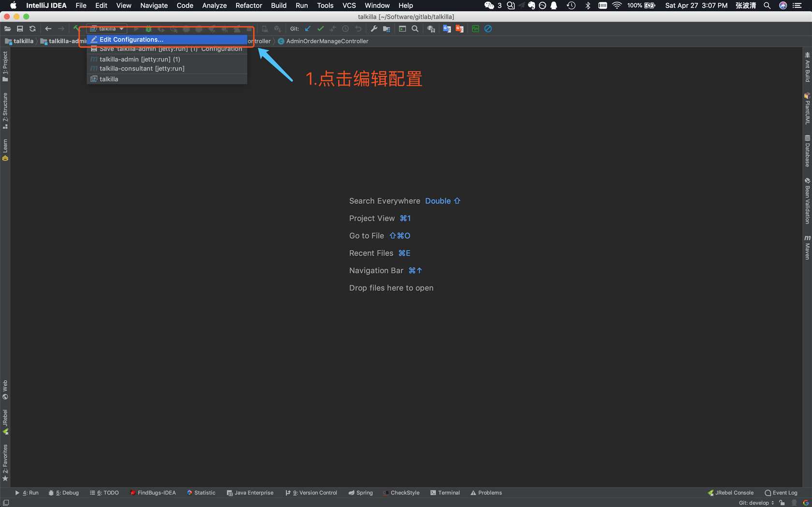Image resolution: width=812 pixels, height=507 pixels.
Task: Open the Statistic tool window
Action: (x=201, y=493)
